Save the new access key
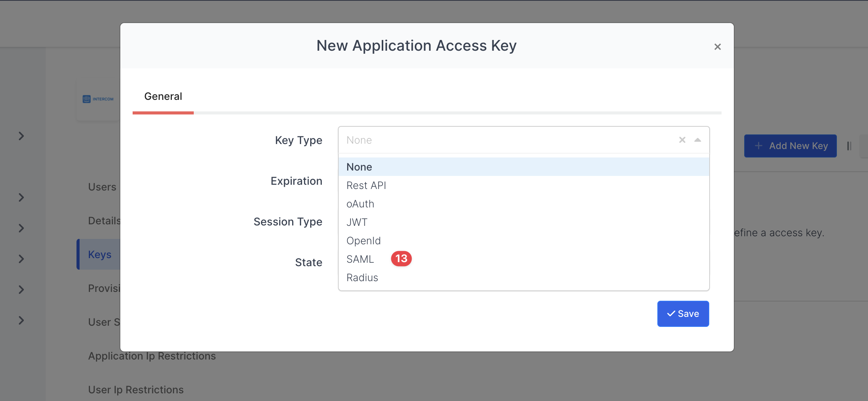Screen dimensions: 868x401 coord(683,314)
